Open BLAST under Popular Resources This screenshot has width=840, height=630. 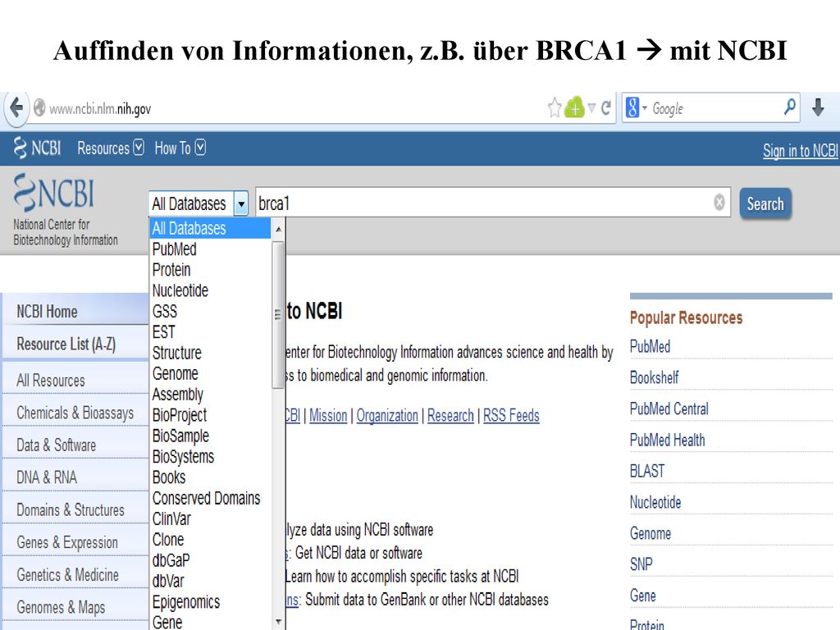(x=646, y=471)
